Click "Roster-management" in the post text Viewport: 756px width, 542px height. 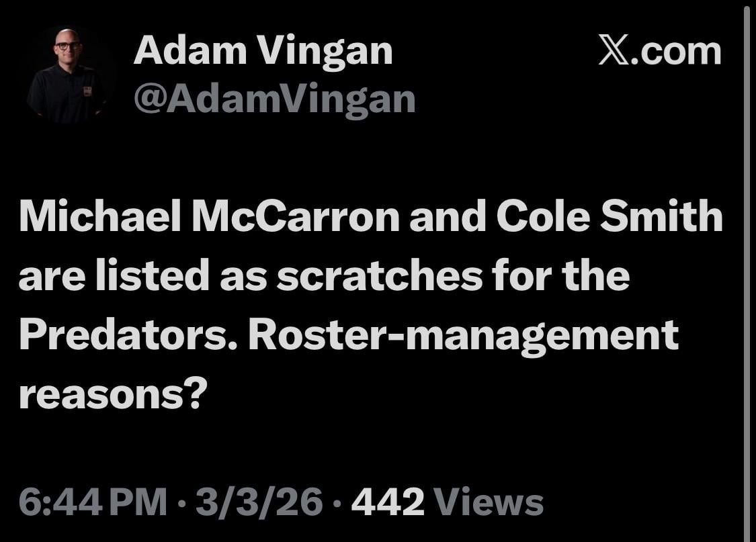tap(464, 334)
